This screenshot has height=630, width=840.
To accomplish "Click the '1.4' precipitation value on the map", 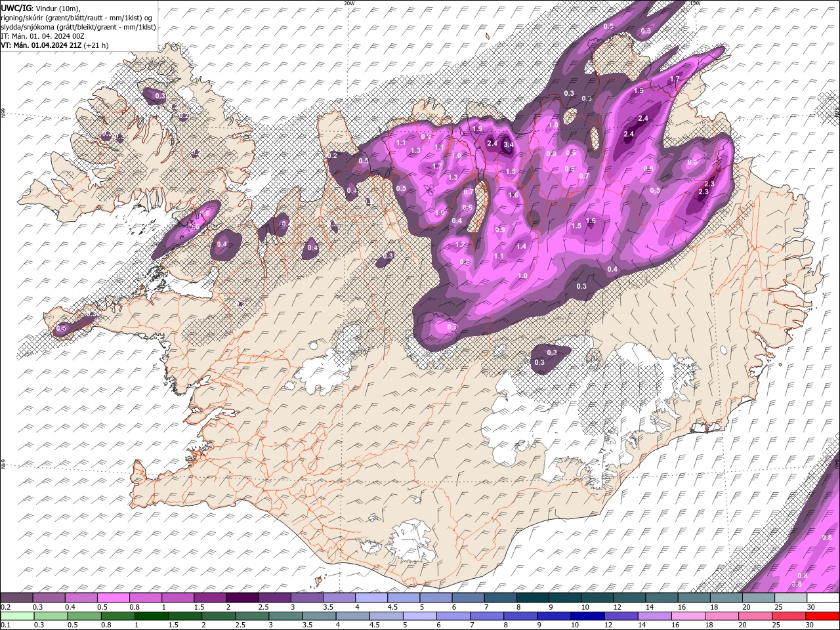I will 521,246.
